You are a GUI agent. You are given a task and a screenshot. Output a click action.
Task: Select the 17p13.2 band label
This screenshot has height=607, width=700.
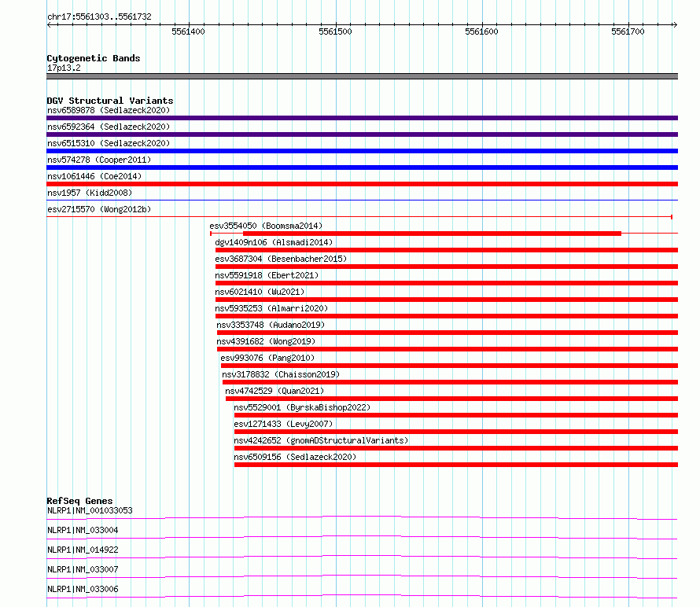pyautogui.click(x=64, y=68)
